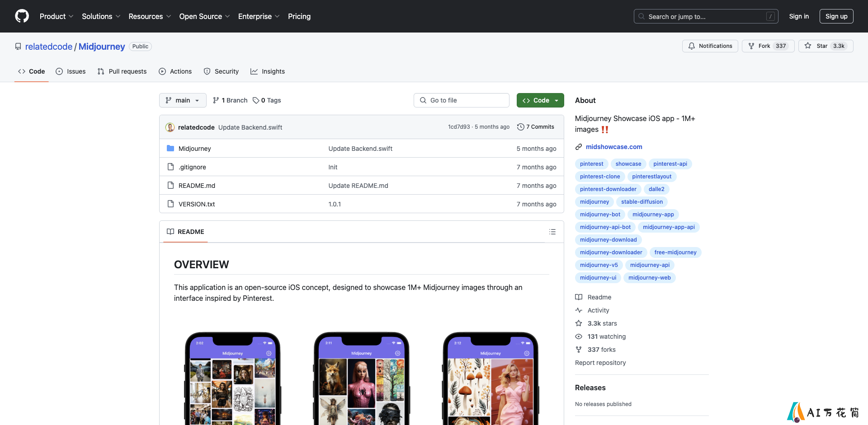View the 0 Tags link
The image size is (868, 425).
[x=267, y=100]
